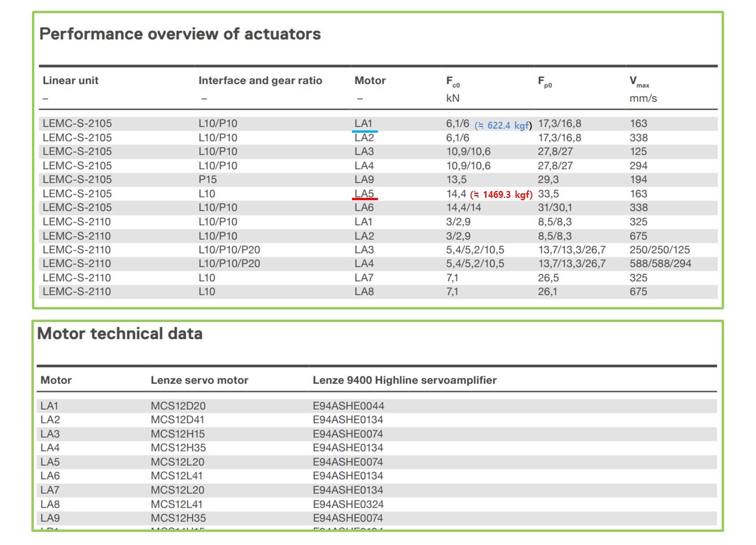
Task: Select the red '1469.3 kgf' annotation
Action: 501,194
